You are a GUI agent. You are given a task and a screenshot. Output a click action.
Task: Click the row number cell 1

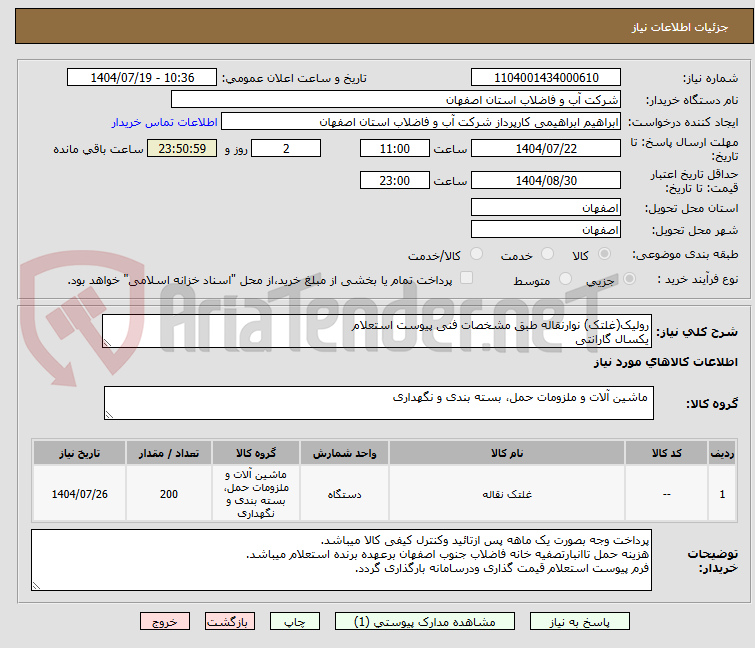click(x=722, y=494)
